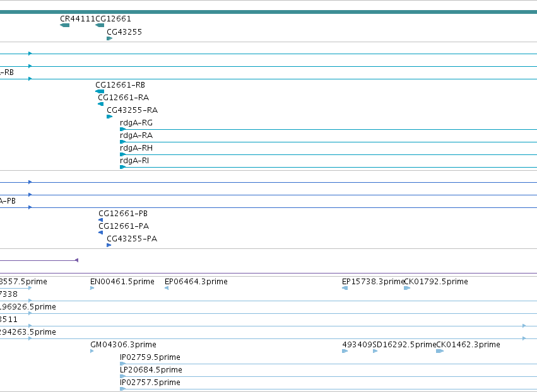Select EST LP20684.5prime label
This screenshot has width=537, height=392.
pos(151,370)
